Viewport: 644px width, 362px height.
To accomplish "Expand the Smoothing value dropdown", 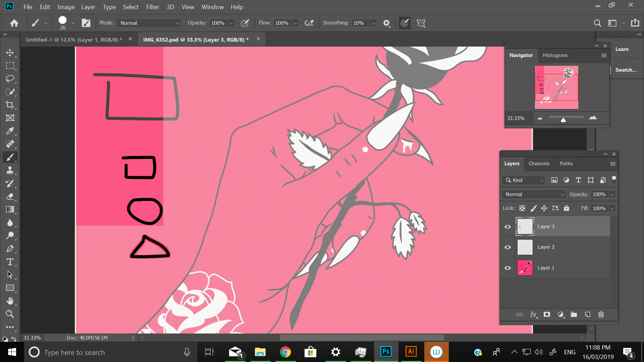I will (x=373, y=23).
